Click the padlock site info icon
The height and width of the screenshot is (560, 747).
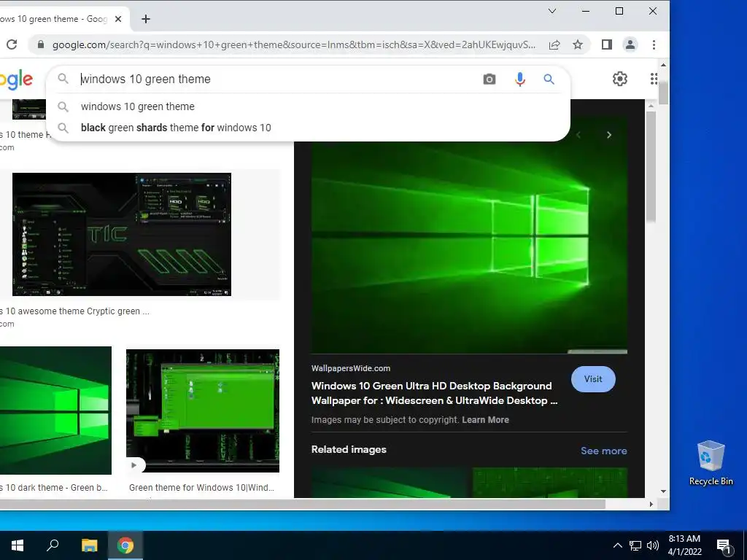pyautogui.click(x=41, y=44)
